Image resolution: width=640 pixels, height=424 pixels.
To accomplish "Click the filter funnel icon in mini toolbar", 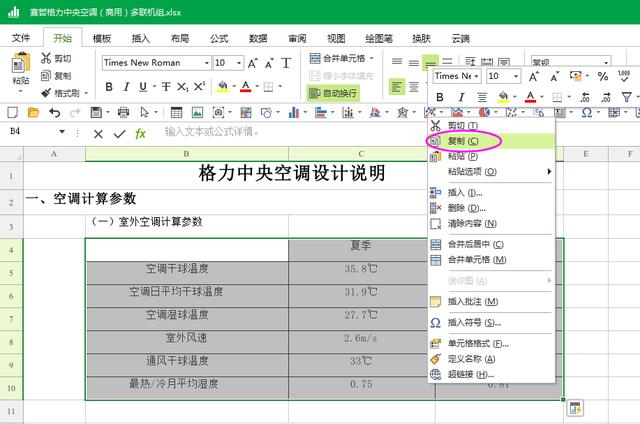I will point(627,97).
